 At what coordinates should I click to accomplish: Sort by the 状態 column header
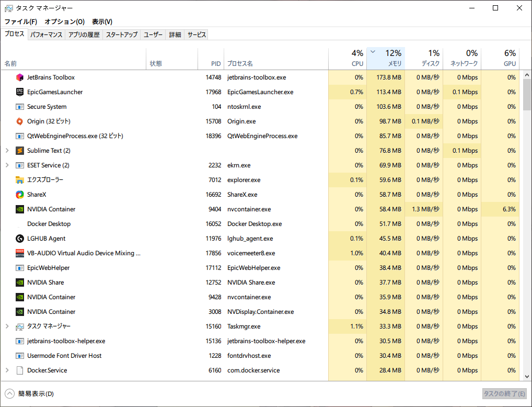pos(172,59)
